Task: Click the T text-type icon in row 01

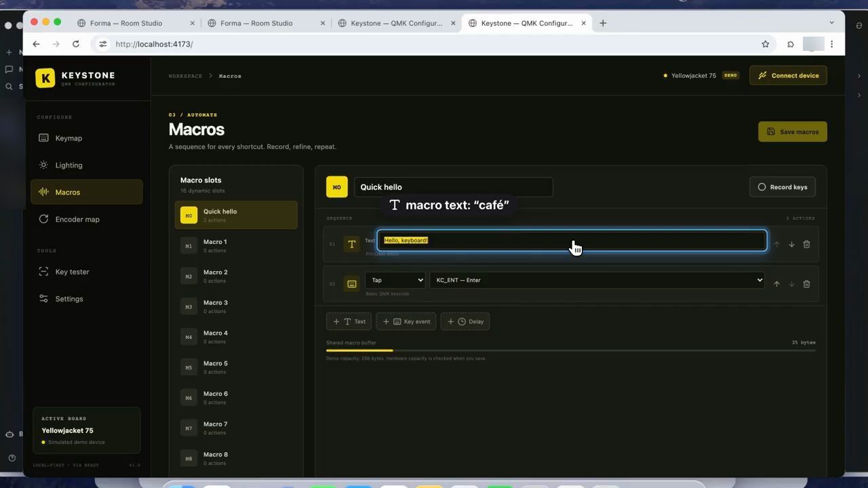Action: [351, 244]
